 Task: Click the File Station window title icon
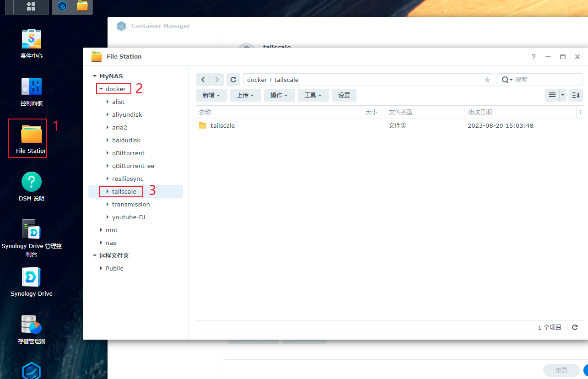coord(97,57)
